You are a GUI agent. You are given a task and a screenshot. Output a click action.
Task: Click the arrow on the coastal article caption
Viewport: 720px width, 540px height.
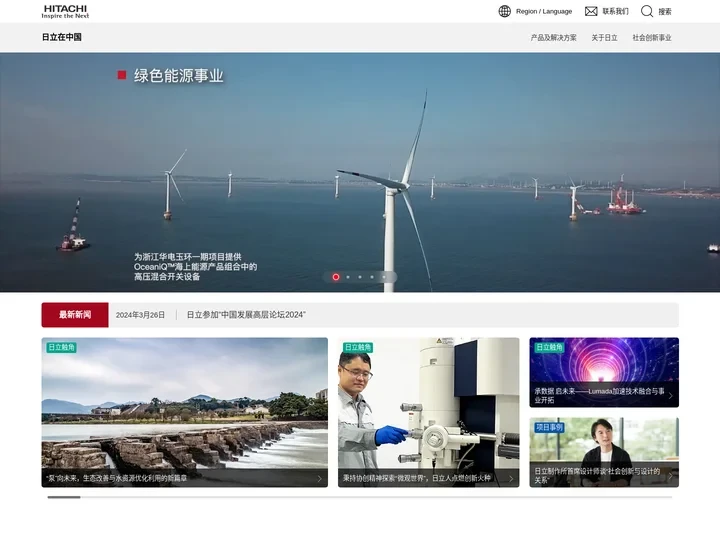(x=320, y=478)
